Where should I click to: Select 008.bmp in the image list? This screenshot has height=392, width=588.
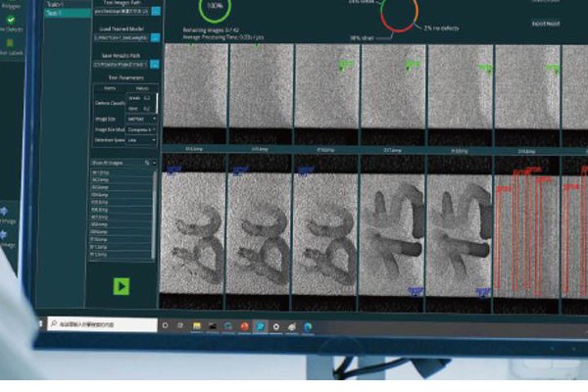point(122,224)
